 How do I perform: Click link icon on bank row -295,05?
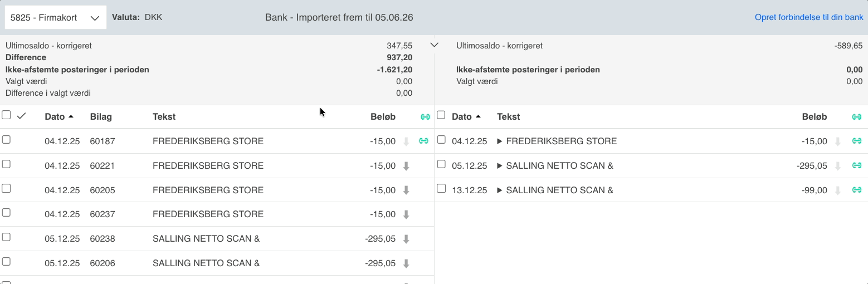click(x=857, y=166)
